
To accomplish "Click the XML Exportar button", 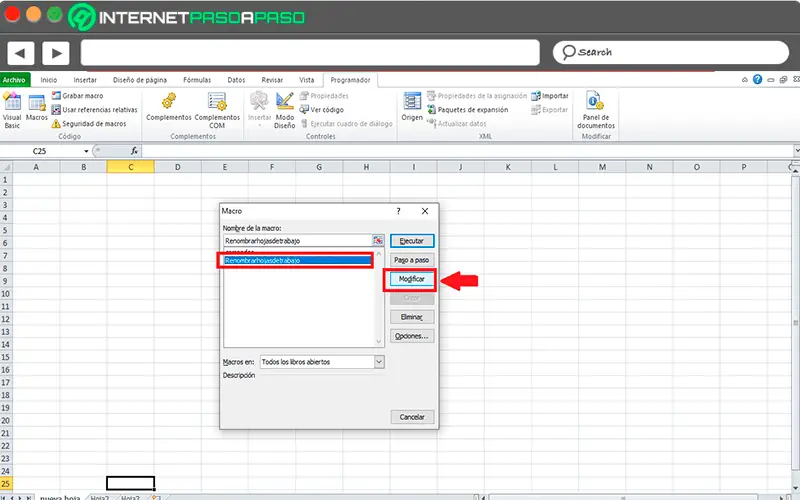I will coord(549,109).
